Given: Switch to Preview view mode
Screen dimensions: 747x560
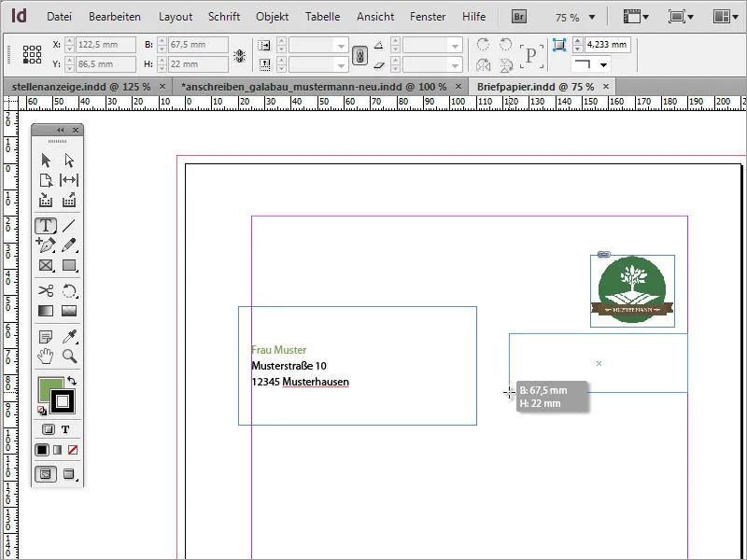Looking at the screenshot, I should coord(69,474).
